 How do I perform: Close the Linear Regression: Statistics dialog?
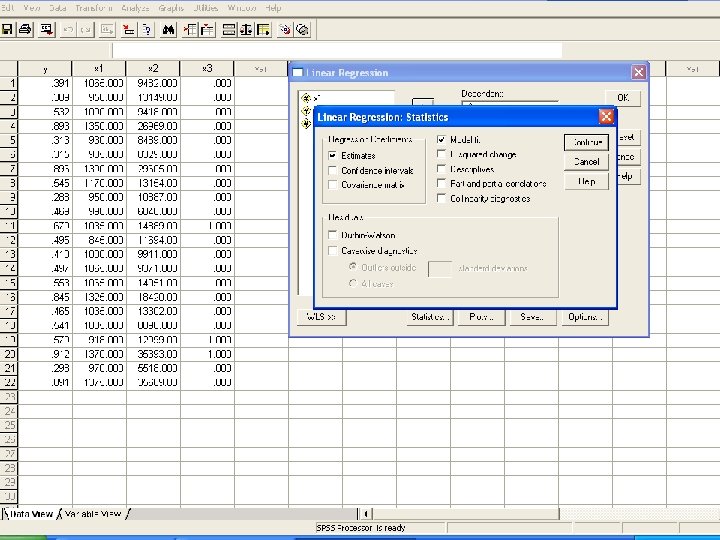pyautogui.click(x=605, y=117)
